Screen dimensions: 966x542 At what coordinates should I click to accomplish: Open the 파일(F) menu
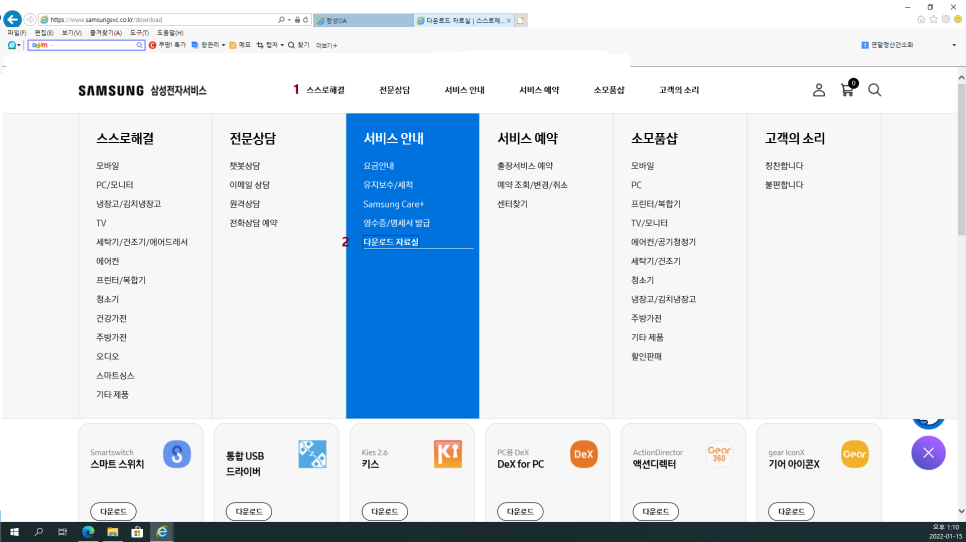17,33
